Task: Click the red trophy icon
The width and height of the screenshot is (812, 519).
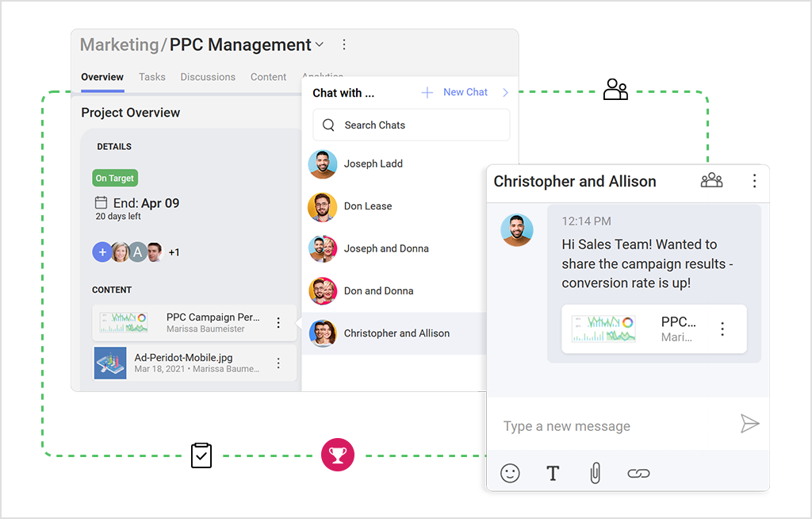Action: point(337,456)
